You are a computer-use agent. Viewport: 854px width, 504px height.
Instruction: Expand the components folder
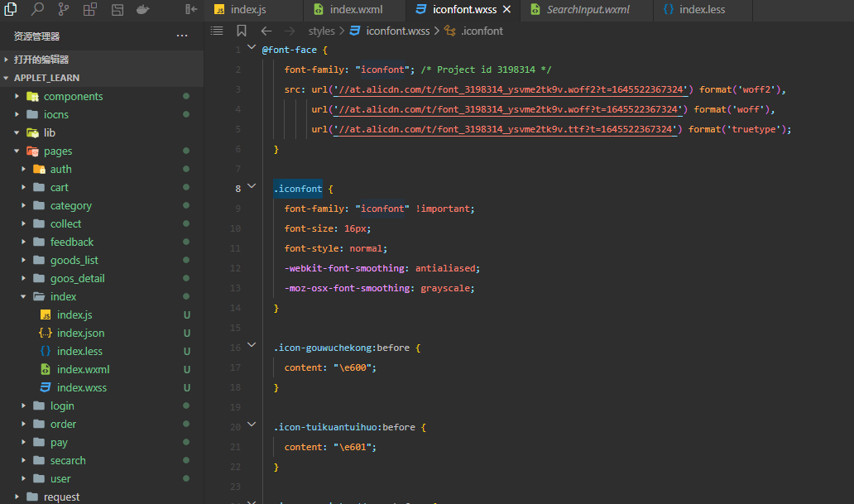(73, 96)
